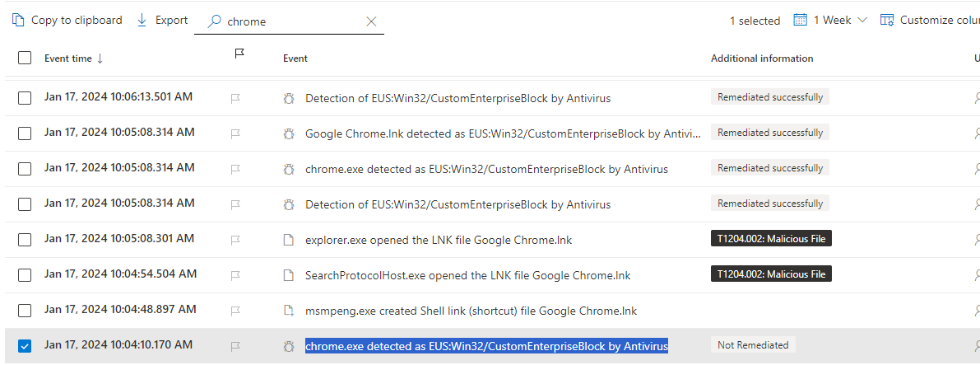Flag the explorer.exe LNK file event
This screenshot has height=365, width=980.
(x=235, y=240)
